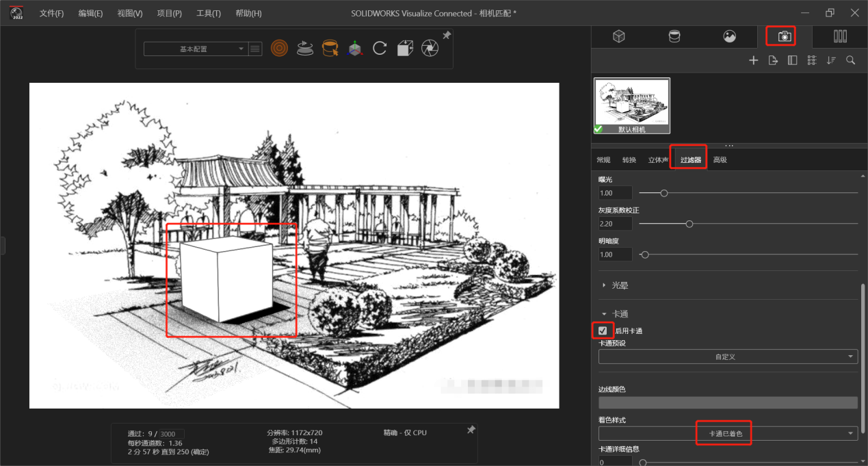Viewport: 868px width, 466px height.
Task: Click the search magnifier in camera panel
Action: pyautogui.click(x=851, y=60)
